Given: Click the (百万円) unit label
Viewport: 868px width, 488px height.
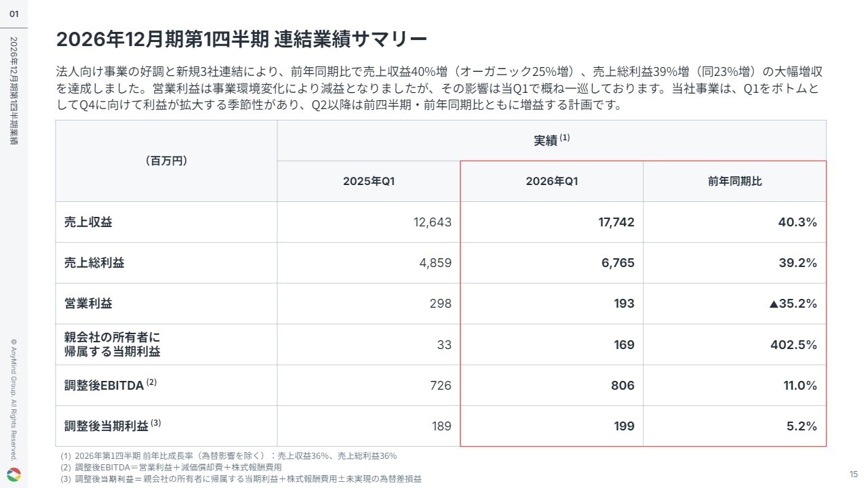Looking at the screenshot, I should [x=166, y=161].
